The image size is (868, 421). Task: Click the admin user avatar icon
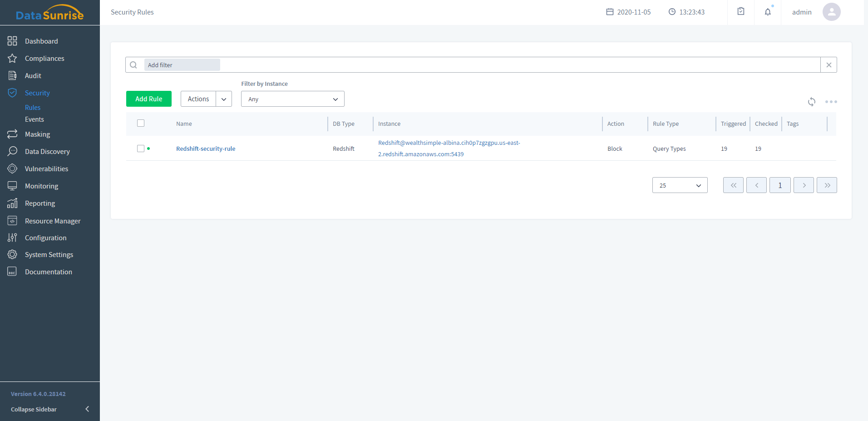(x=831, y=12)
